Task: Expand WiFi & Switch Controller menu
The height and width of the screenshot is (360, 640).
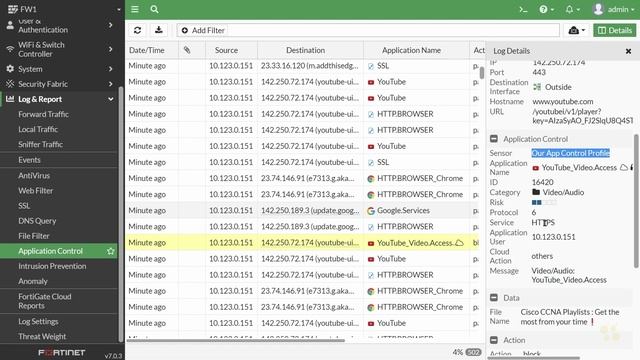Action: [x=60, y=49]
